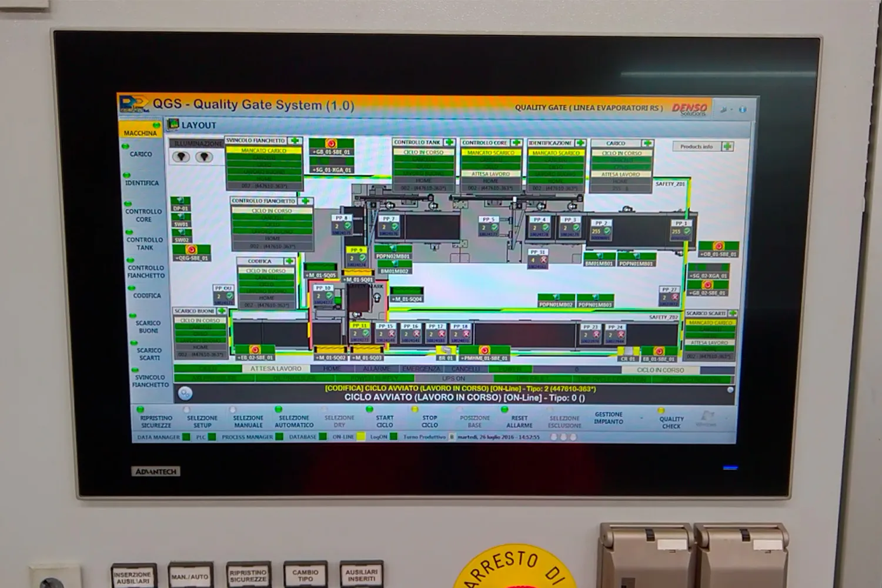Open the GESTIONE IMPIANTO dropdown
882x588 pixels.
pyautogui.click(x=642, y=418)
